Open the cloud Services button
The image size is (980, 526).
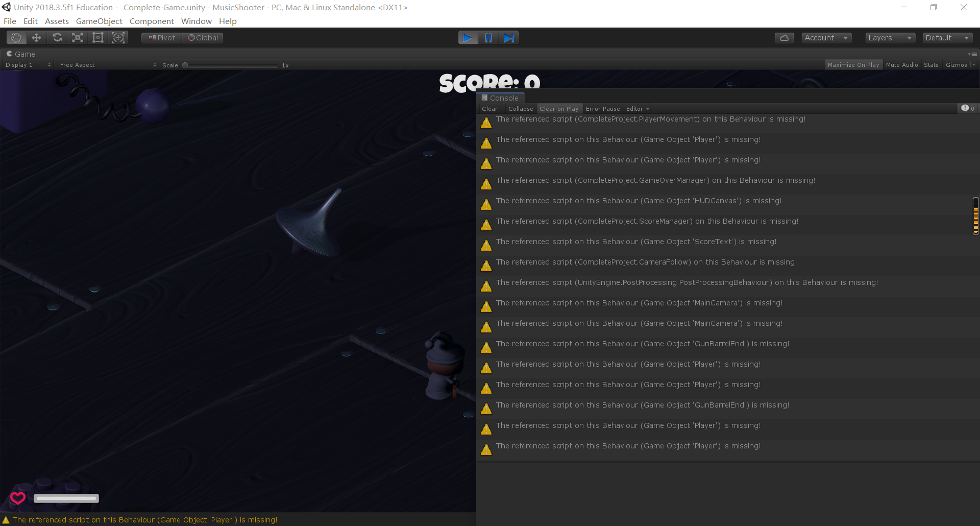coord(785,38)
